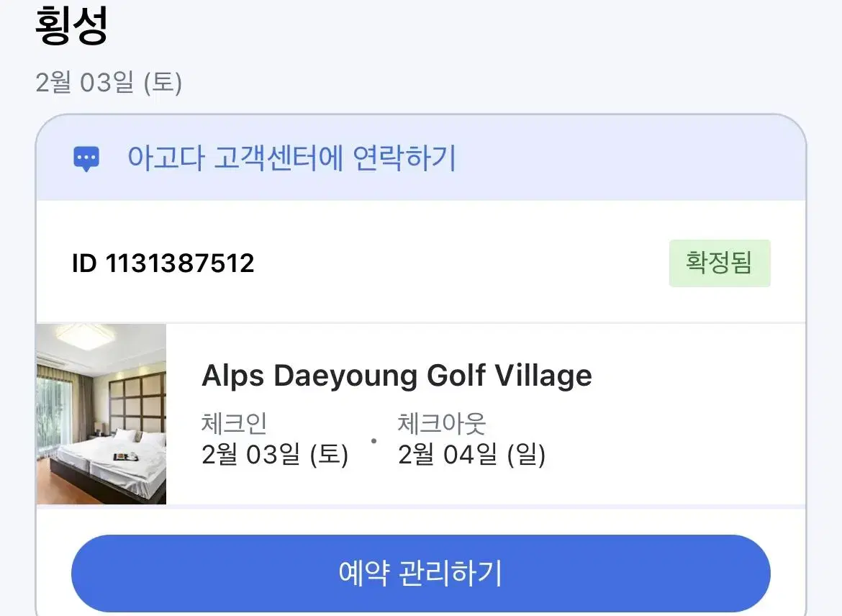The image size is (842, 616).
Task: Tap the 체크아웃 label
Action: pyautogui.click(x=441, y=423)
